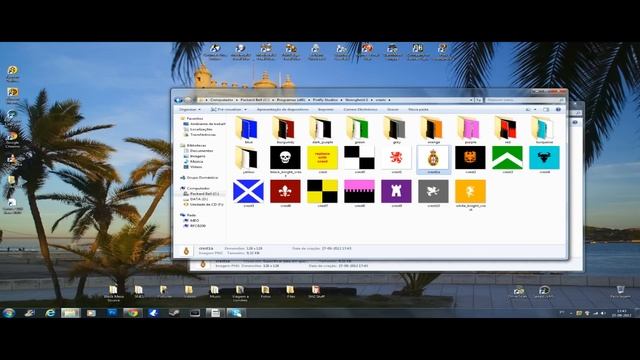Start Apresentação de diapositivos slideshow
The width and height of the screenshot is (640, 360).
pos(282,109)
